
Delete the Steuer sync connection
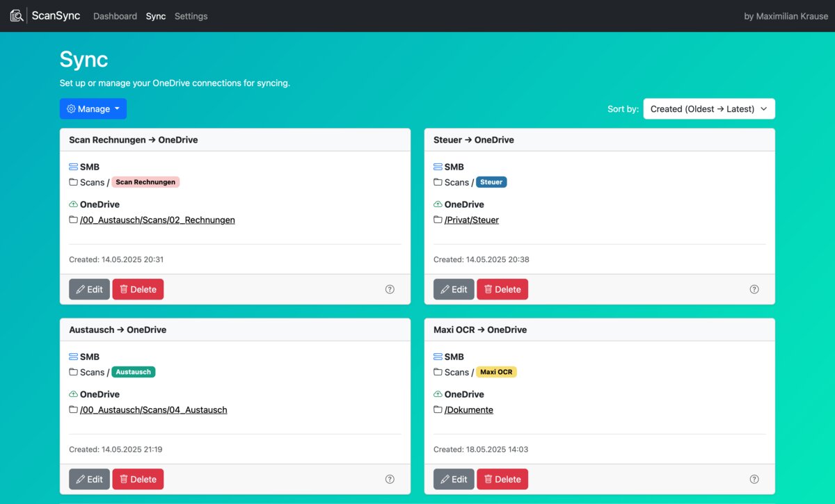[x=502, y=289]
